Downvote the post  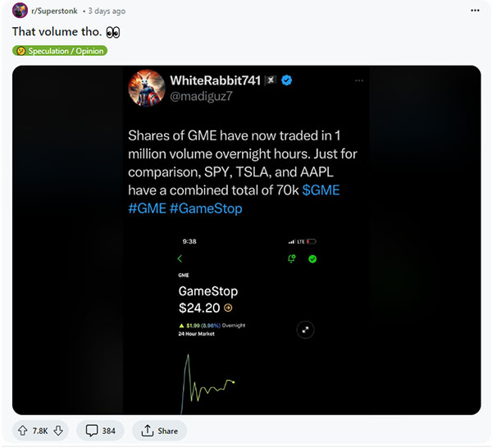(x=58, y=431)
